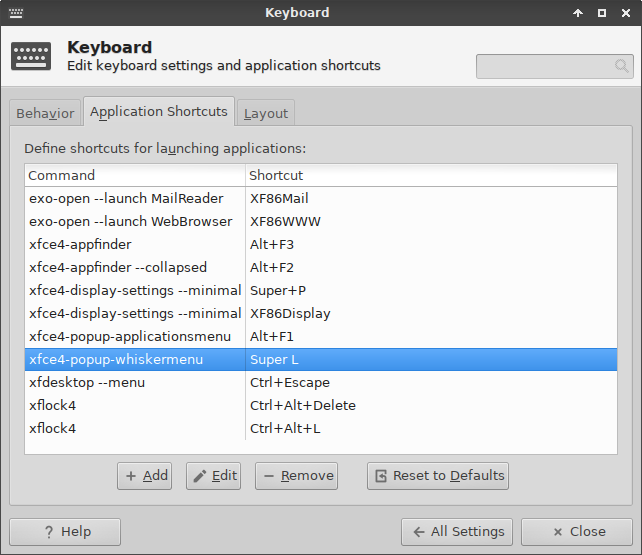
Task: Maximize the Keyboard window
Action: coord(602,13)
